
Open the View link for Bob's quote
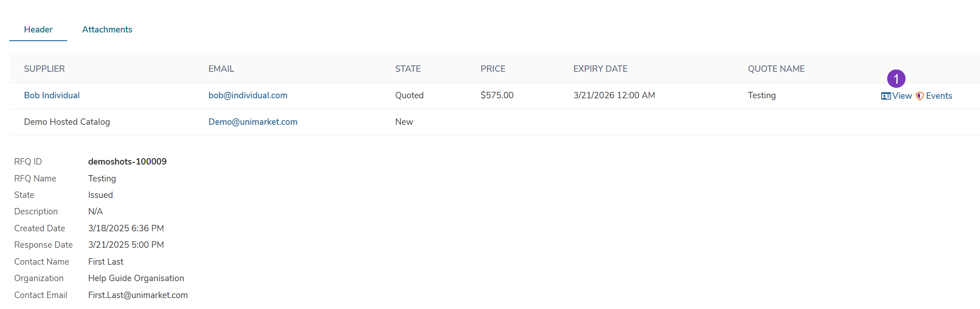point(902,96)
